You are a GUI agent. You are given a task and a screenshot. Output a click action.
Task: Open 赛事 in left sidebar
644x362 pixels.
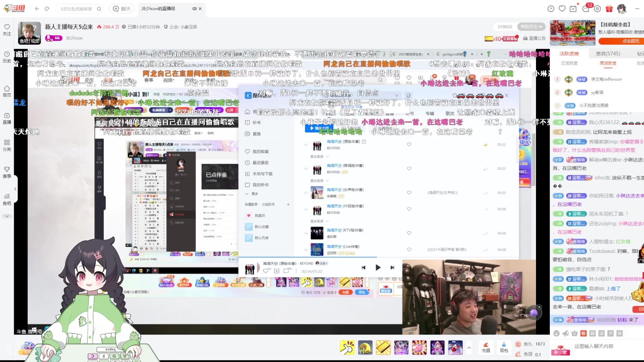pos(7,172)
